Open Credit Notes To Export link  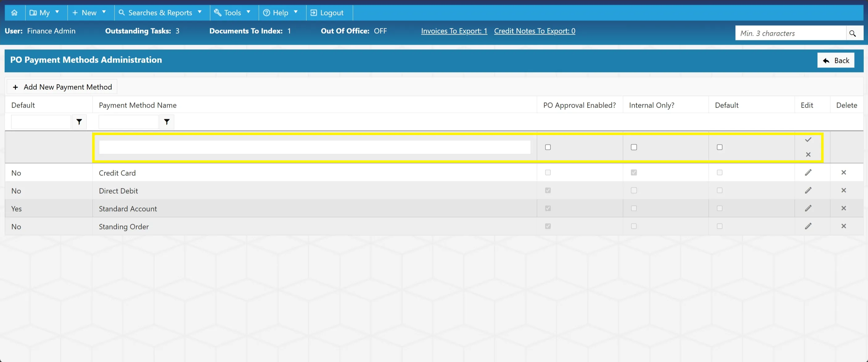(534, 31)
